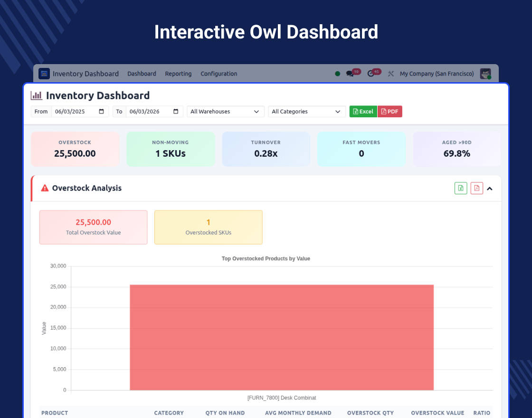
Task: Click the Overstock Analysis section heading
Action: [87, 188]
